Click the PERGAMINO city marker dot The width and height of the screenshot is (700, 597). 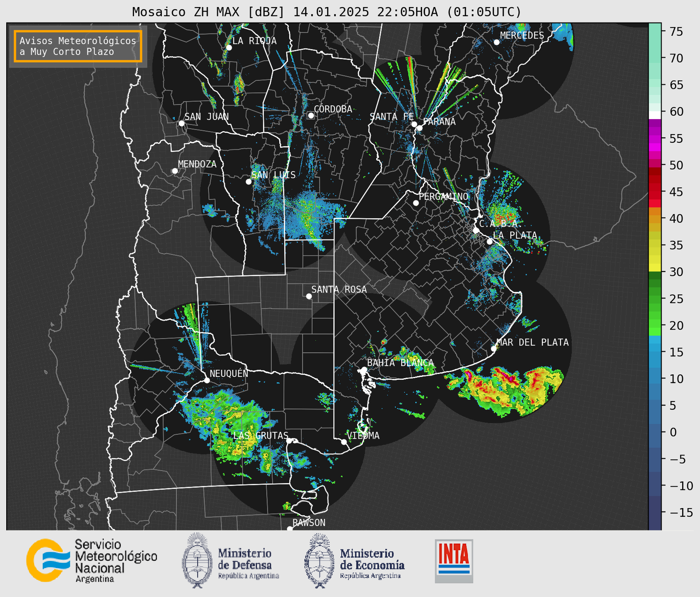coord(416,203)
